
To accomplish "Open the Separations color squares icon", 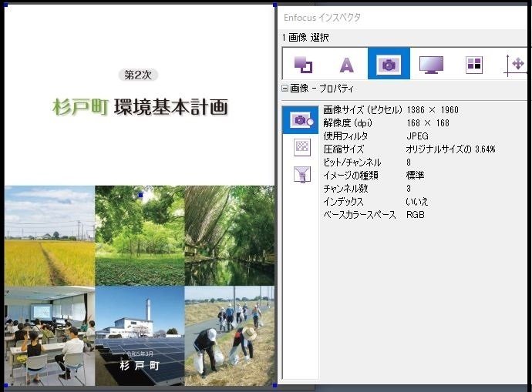I will 474,64.
